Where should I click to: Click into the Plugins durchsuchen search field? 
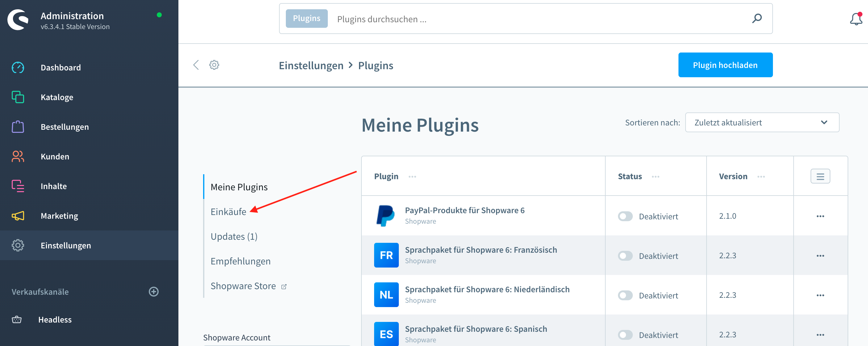coord(536,19)
